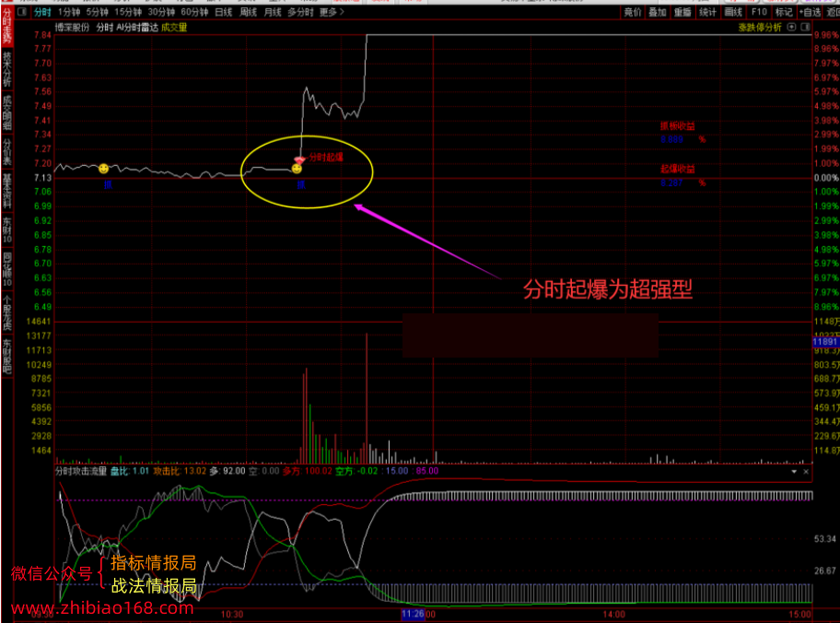Select 东财10 sidebar tab
Viewport: 840px width, 623px height.
coord(7,229)
